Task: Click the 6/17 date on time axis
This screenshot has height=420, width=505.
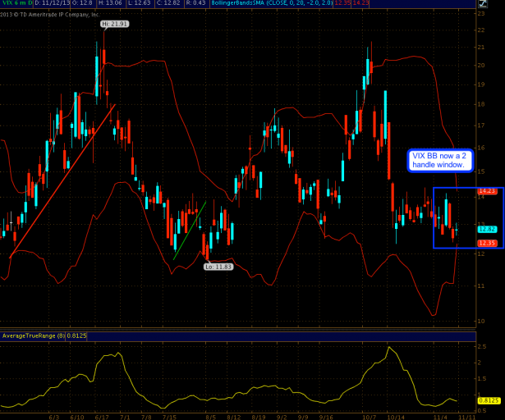Action: pos(102,416)
